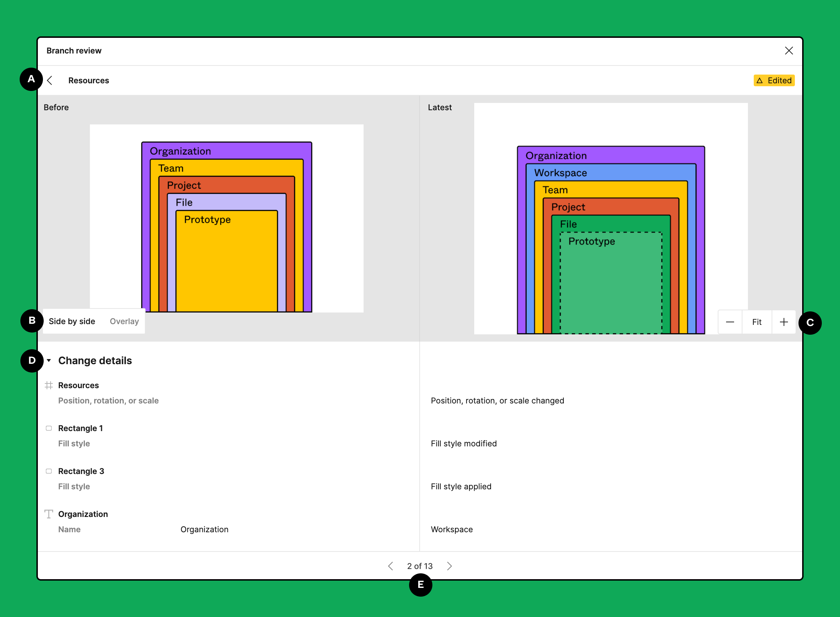Collapse the Change details section
This screenshot has width=840, height=617.
tap(48, 361)
